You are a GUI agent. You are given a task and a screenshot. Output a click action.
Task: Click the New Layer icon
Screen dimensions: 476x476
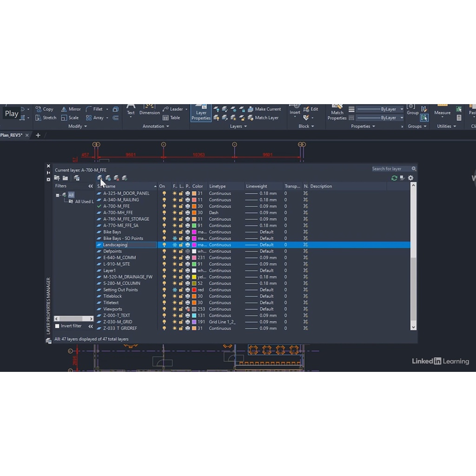(100, 178)
